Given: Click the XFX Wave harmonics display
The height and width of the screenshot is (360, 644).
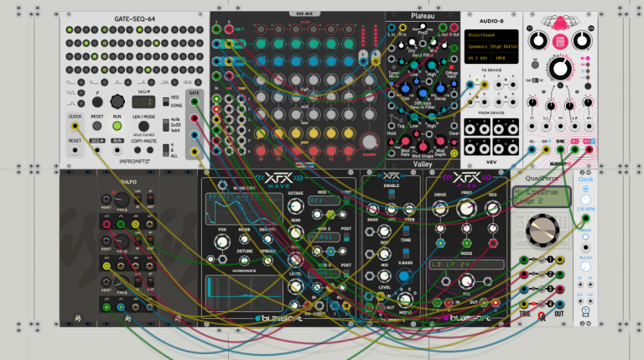Looking at the screenshot, I should click(x=244, y=293).
